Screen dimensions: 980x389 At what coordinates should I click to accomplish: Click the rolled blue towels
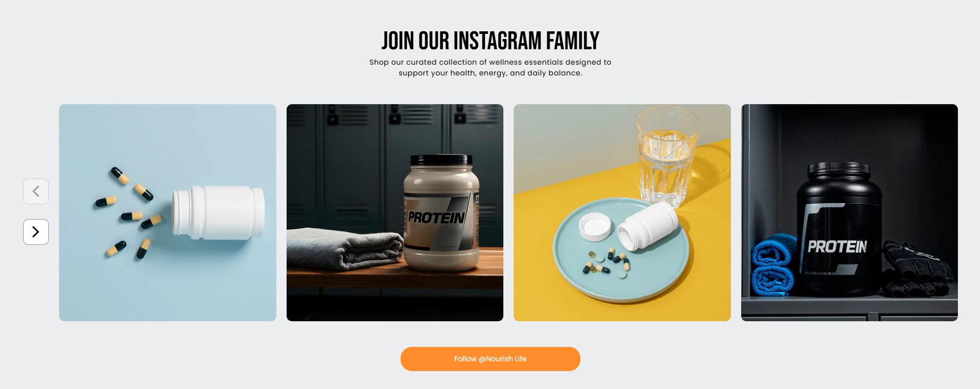(x=773, y=265)
